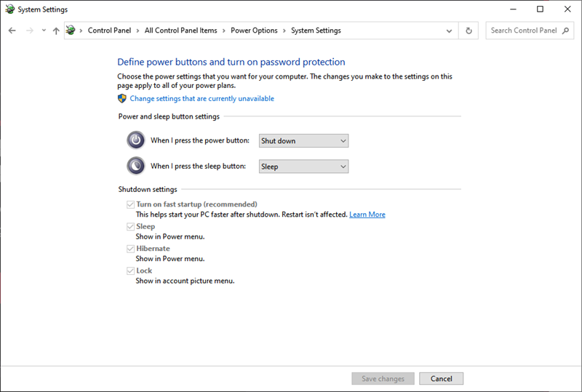Click the up one level arrow
Image resolution: width=582 pixels, height=392 pixels.
56,31
